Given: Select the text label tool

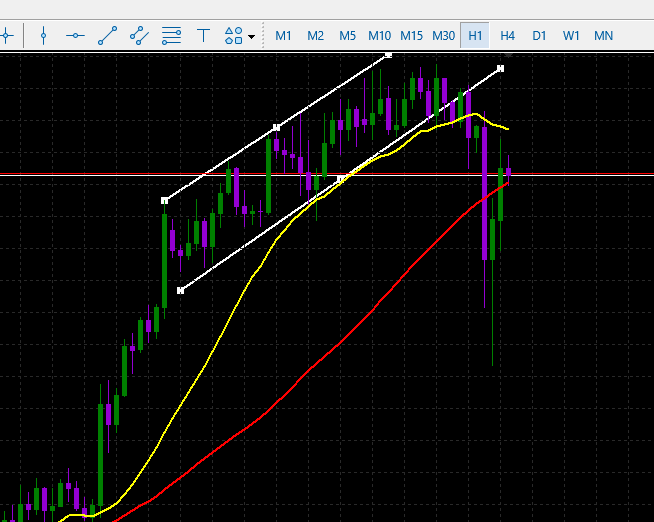Looking at the screenshot, I should click(x=203, y=36).
